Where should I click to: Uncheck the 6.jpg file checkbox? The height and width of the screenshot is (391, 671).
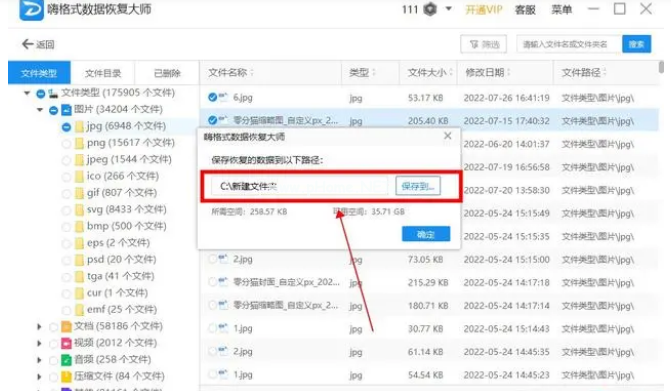[212, 98]
